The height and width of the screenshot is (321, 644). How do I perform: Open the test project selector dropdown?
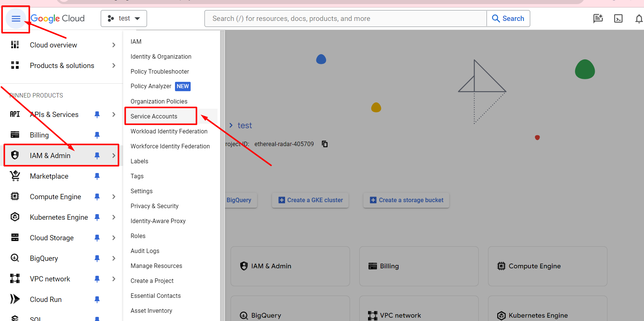pos(124,18)
